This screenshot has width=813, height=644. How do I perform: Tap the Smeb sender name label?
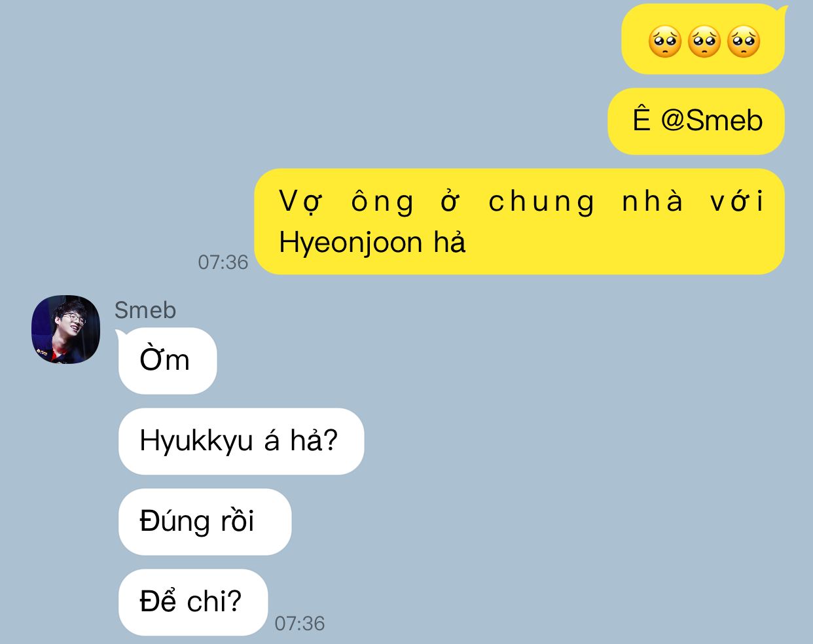point(145,310)
